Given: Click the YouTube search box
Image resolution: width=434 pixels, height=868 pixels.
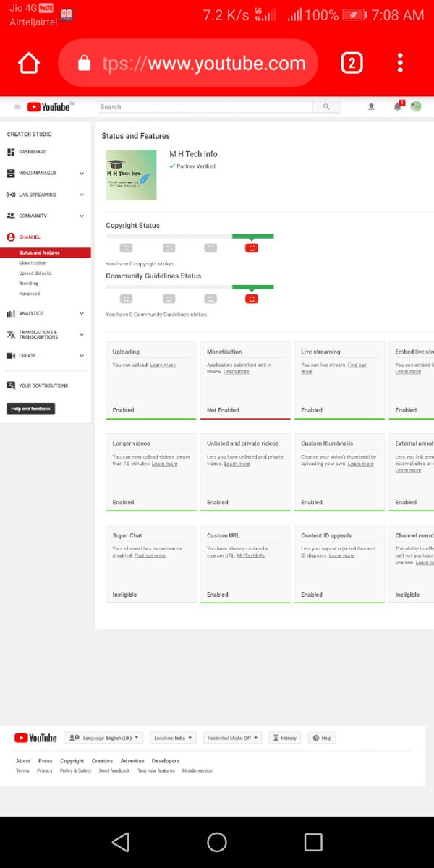Looking at the screenshot, I should [205, 107].
